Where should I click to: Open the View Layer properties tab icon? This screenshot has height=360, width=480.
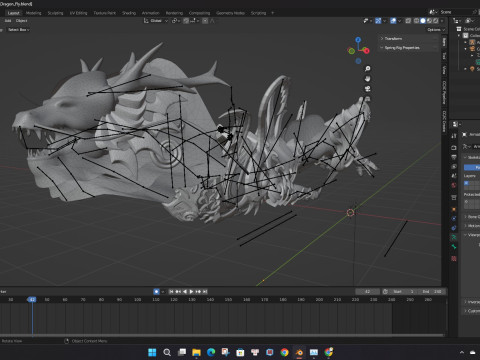click(454, 166)
